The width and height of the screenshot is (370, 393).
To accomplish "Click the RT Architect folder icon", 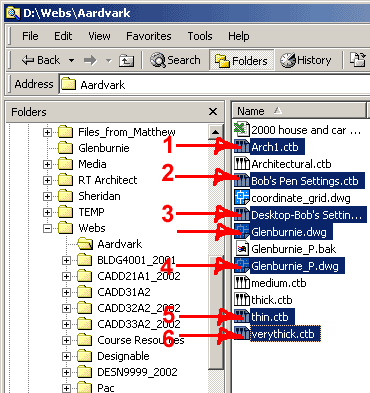I will pos(66,180).
